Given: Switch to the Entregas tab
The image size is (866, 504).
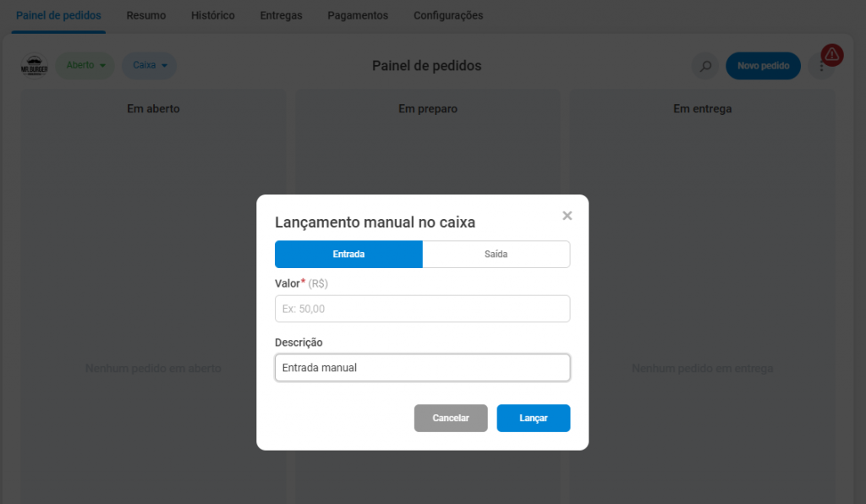Looking at the screenshot, I should click(281, 15).
